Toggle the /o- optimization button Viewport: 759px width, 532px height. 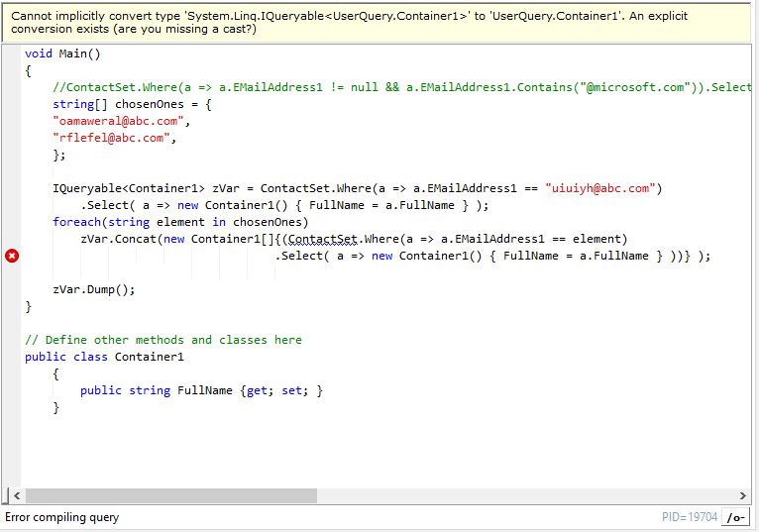click(x=735, y=517)
